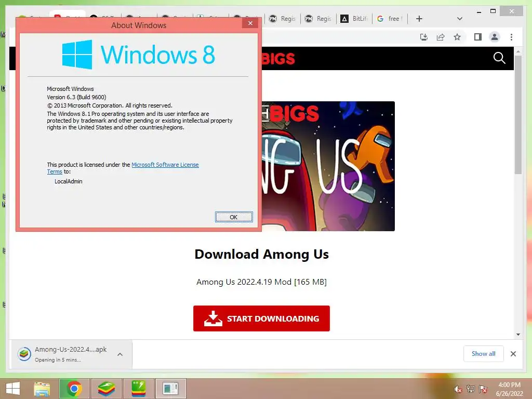532x399 pixels.
Task: Switch to first 'Regis' PM tab
Action: pos(282,19)
